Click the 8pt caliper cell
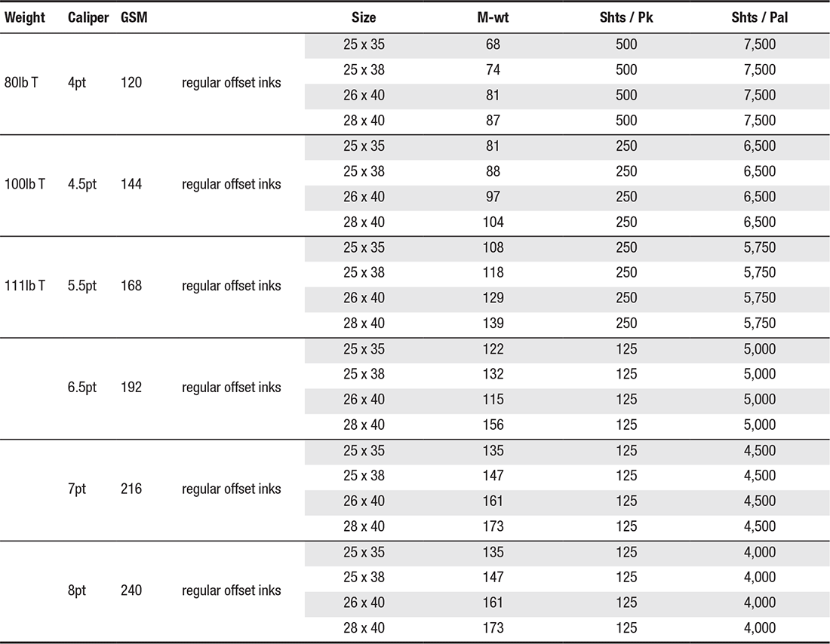 [x=77, y=590]
